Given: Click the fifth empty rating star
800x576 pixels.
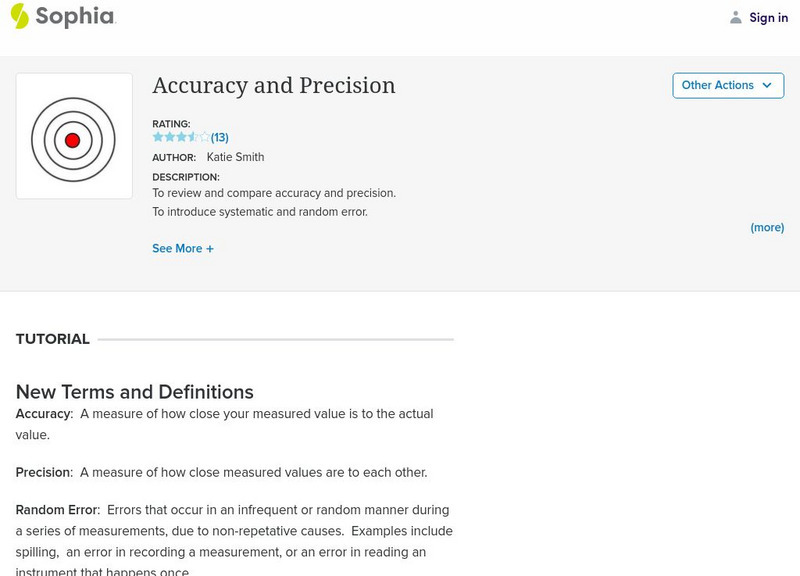Looking at the screenshot, I should [x=205, y=137].
